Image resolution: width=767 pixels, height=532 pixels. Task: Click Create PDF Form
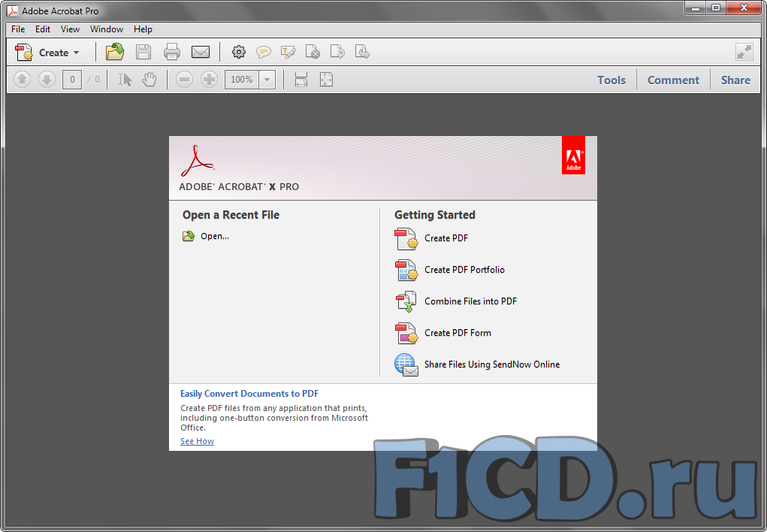457,333
